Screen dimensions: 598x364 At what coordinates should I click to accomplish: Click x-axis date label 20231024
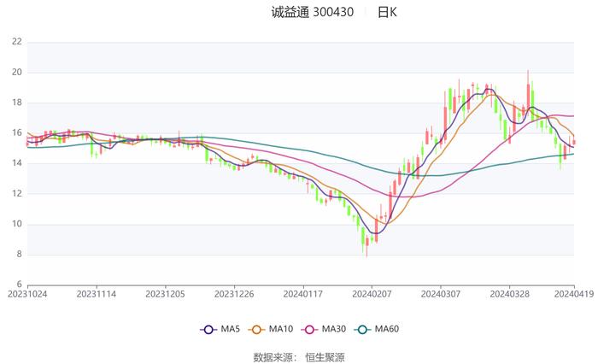pos(27,294)
